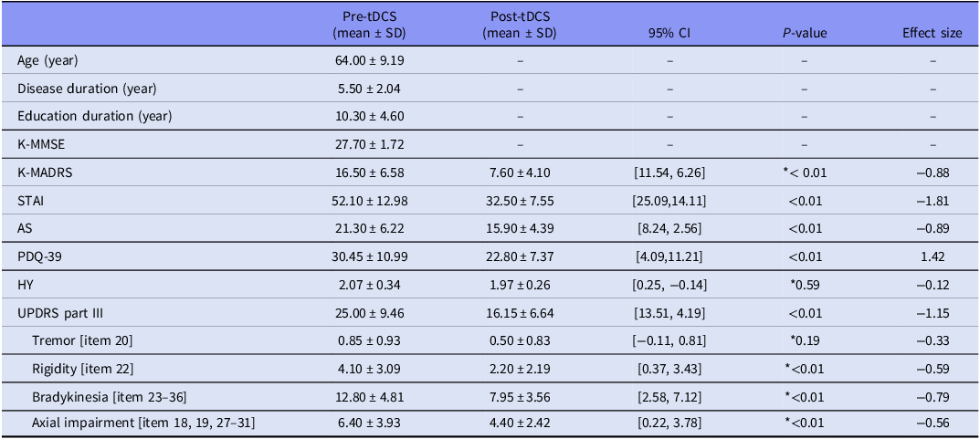Click the Effect size column header
Screen dimensions: 980x439
tap(933, 34)
